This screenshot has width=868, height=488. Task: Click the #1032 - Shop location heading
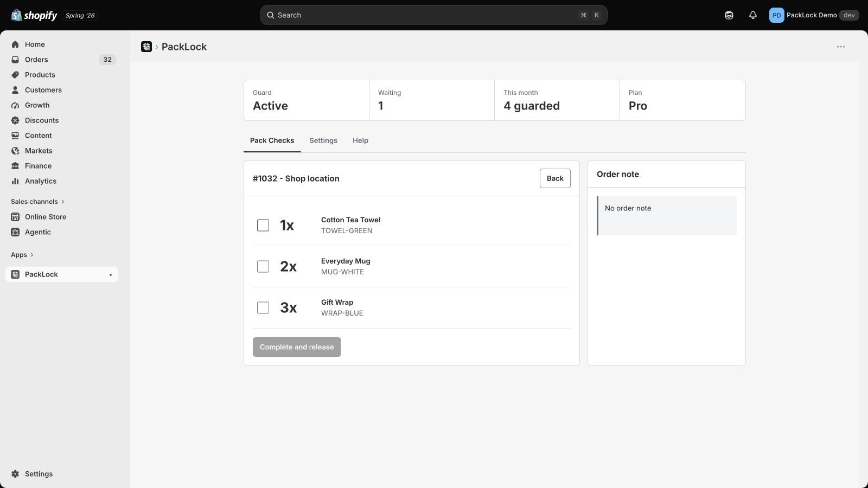coord(296,178)
